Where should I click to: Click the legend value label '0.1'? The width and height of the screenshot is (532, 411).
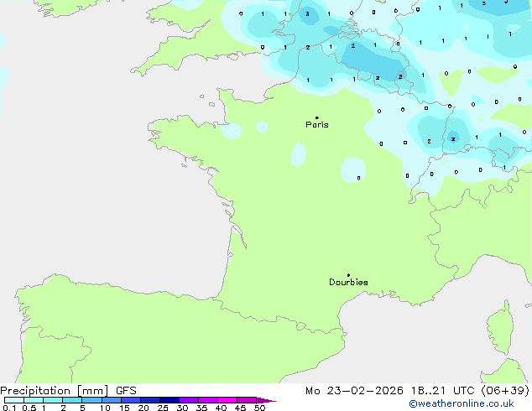point(9,408)
